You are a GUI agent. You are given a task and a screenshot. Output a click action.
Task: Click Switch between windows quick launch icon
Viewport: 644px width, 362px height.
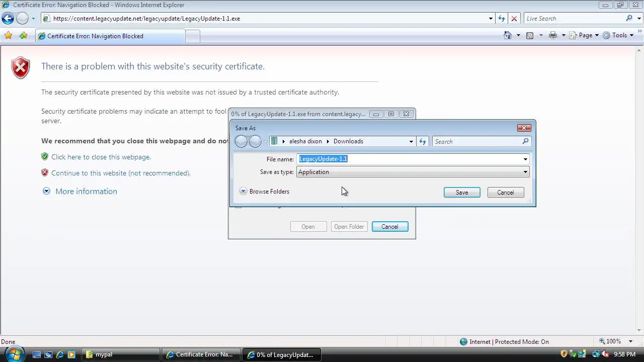(x=48, y=354)
